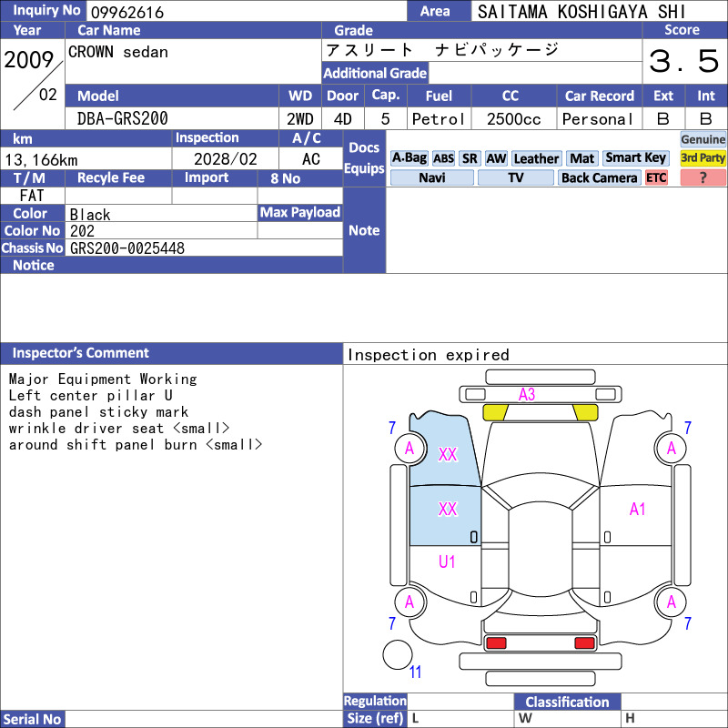The width and height of the screenshot is (728, 728).
Task: Click inquiry number 09962616
Action: pyautogui.click(x=127, y=12)
